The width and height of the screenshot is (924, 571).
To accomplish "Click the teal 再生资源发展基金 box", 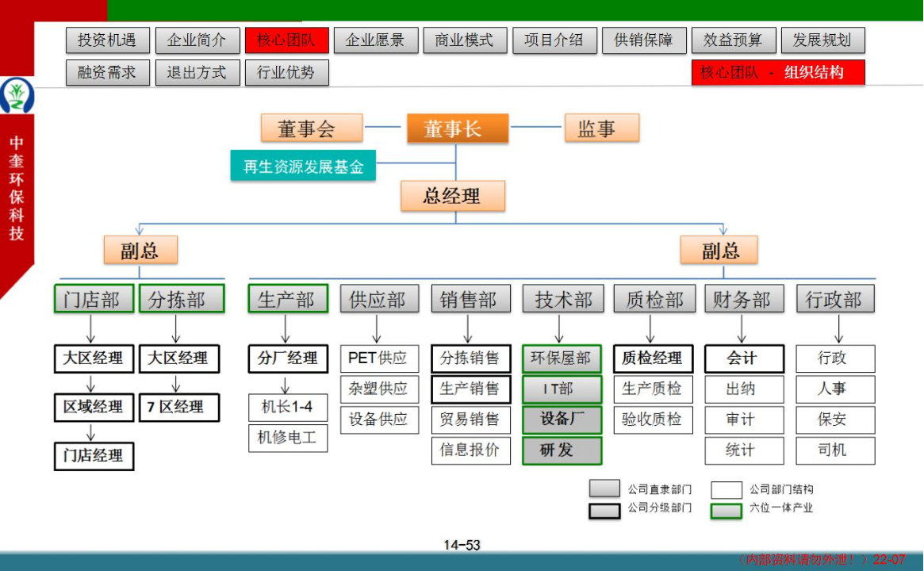I will (303, 167).
